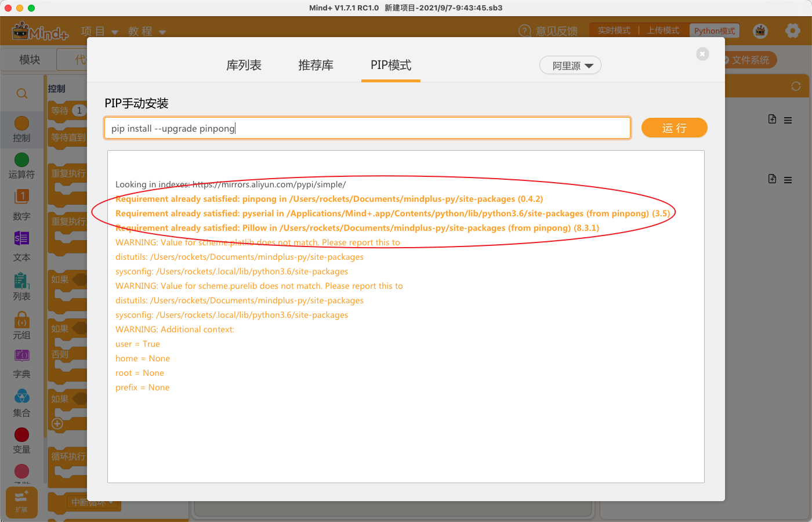Select the 列表 block category
Image resolution: width=812 pixels, height=522 pixels.
point(21,287)
